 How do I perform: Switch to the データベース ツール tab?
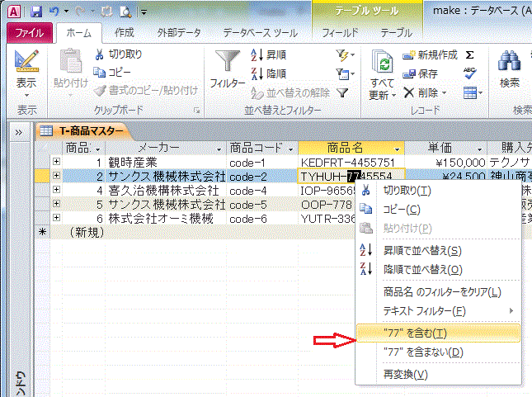261,33
